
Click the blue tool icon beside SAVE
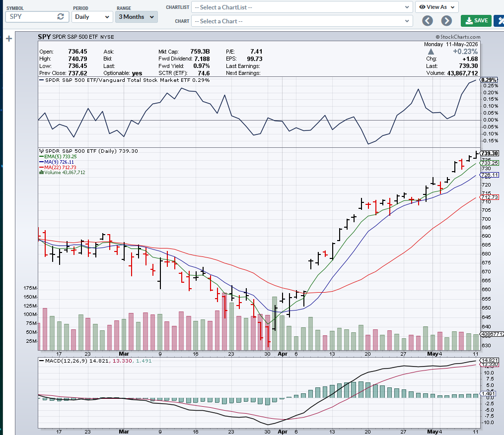[x=499, y=21]
